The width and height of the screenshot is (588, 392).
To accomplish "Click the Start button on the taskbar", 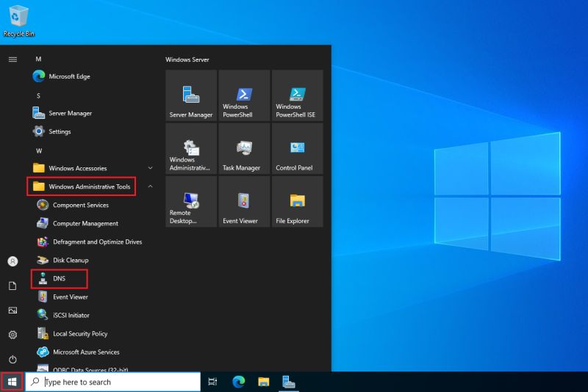I will 12,382.
